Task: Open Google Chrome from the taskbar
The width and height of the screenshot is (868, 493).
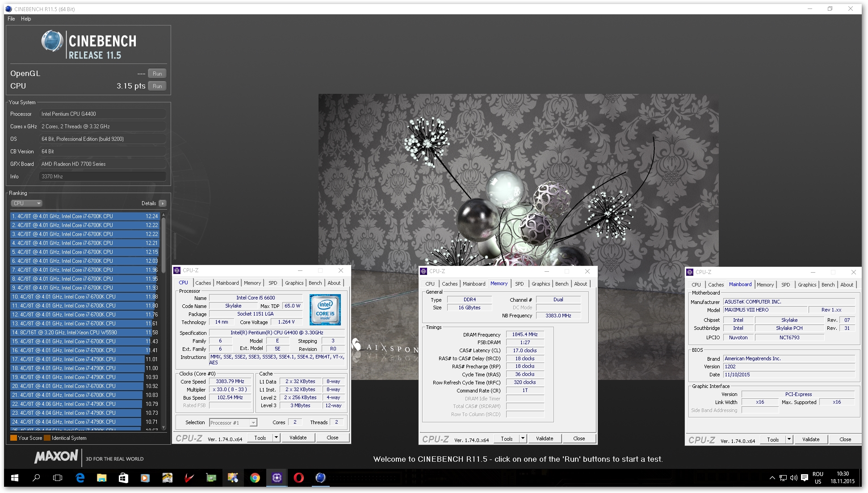Action: coord(255,478)
